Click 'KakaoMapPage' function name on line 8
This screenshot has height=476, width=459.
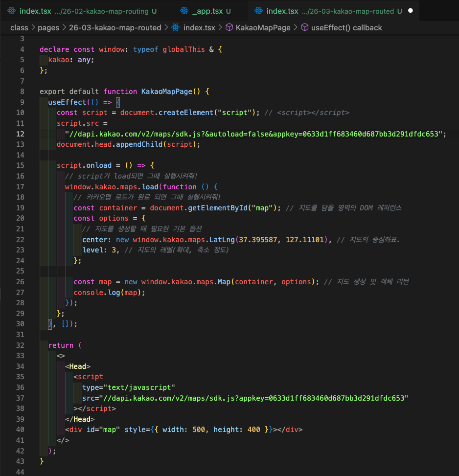pos(167,91)
